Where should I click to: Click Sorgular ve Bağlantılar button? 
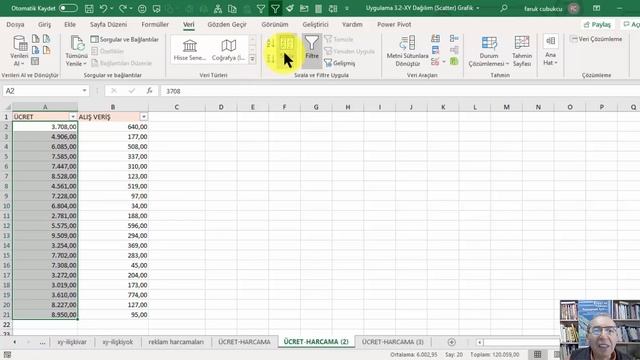tap(125, 40)
